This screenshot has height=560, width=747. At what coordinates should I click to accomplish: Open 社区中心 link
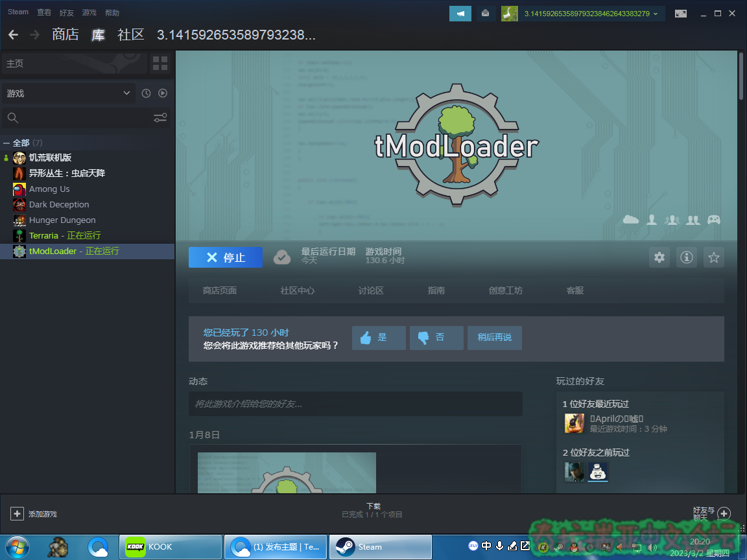[x=297, y=290]
